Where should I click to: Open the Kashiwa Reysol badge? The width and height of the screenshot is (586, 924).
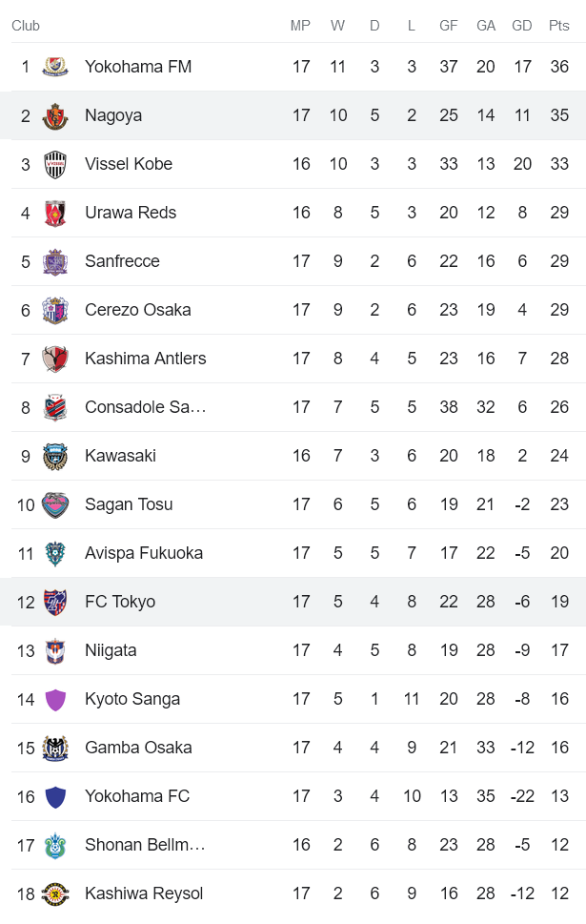coord(54,893)
